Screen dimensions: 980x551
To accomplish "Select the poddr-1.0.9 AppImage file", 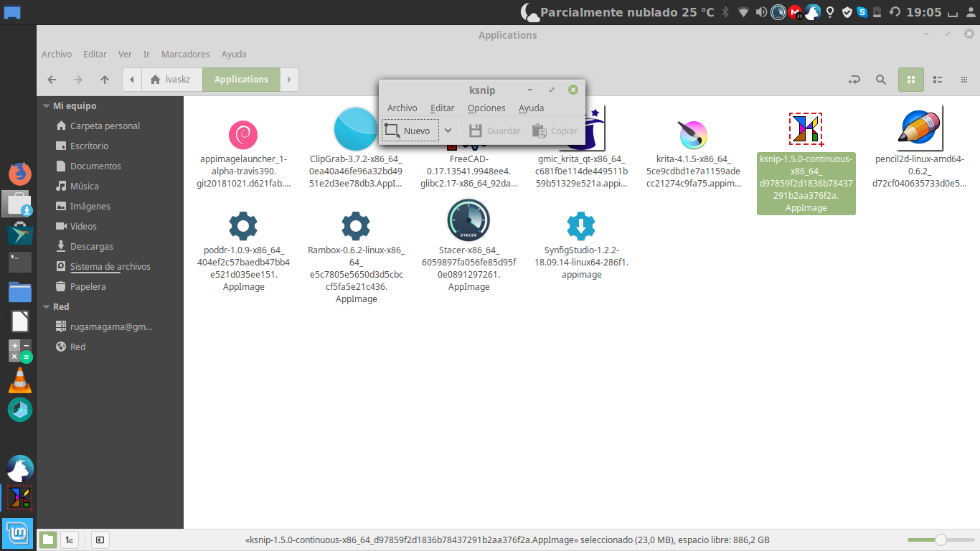I will [243, 227].
